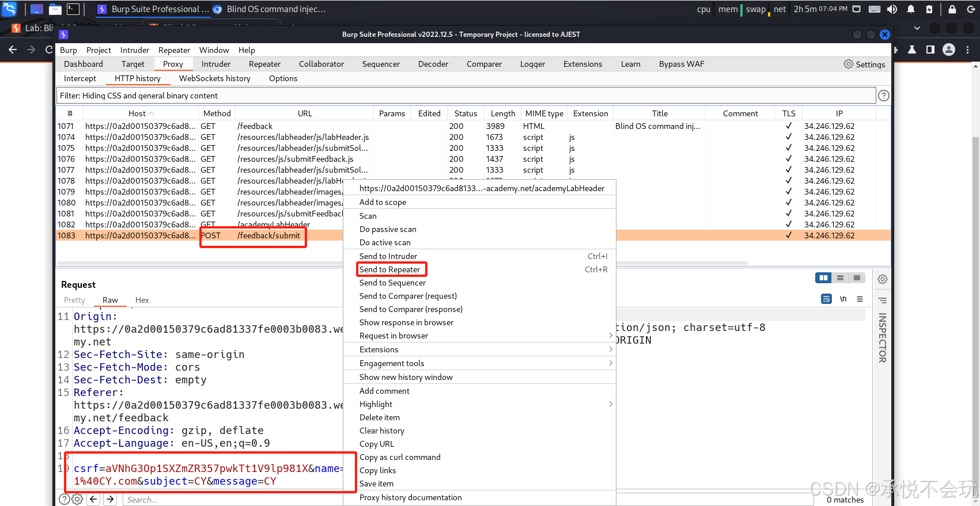Image resolution: width=980 pixels, height=506 pixels.
Task: Open Proxy history documentation
Action: tap(479, 497)
